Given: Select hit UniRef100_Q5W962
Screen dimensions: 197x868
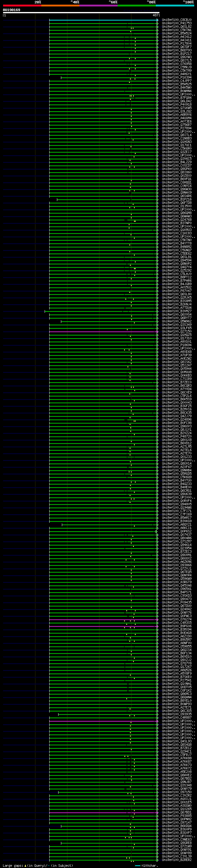Looking at the screenshot, I should pos(177,321).
